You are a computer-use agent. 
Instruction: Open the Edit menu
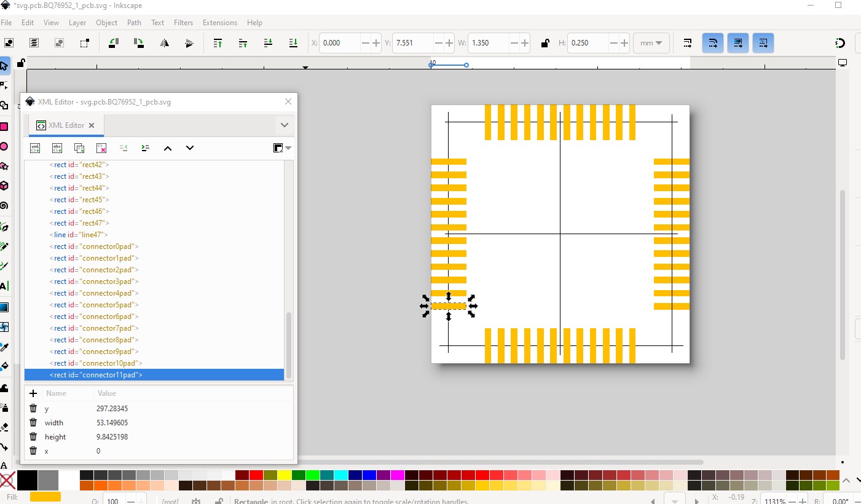point(28,23)
